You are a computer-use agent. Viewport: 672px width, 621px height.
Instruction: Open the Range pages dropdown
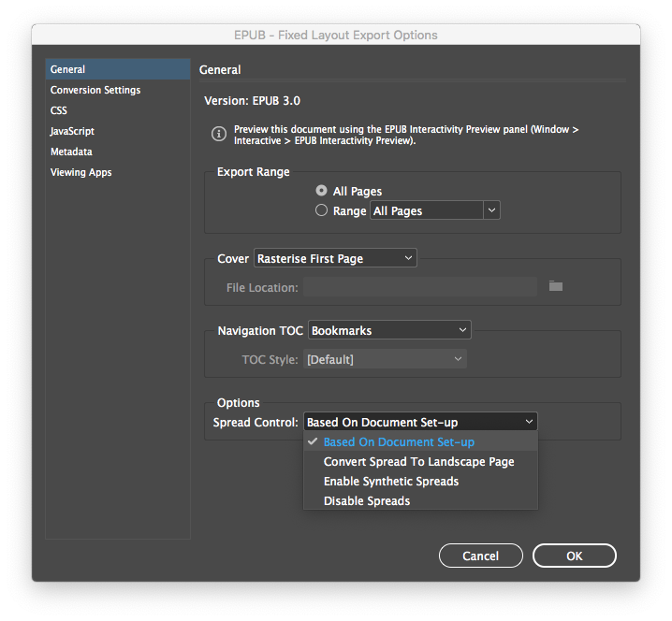[x=435, y=210]
